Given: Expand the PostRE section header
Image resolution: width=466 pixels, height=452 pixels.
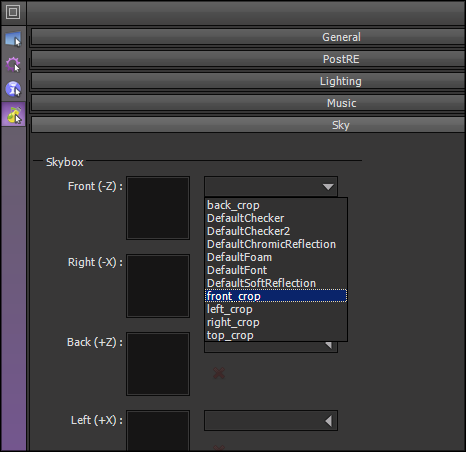Looking at the screenshot, I should point(248,59).
